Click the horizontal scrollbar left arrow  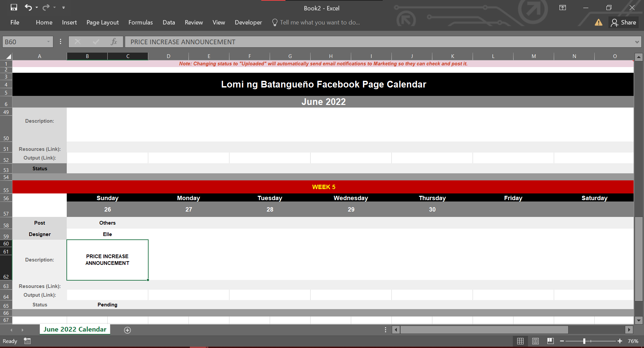(x=396, y=330)
